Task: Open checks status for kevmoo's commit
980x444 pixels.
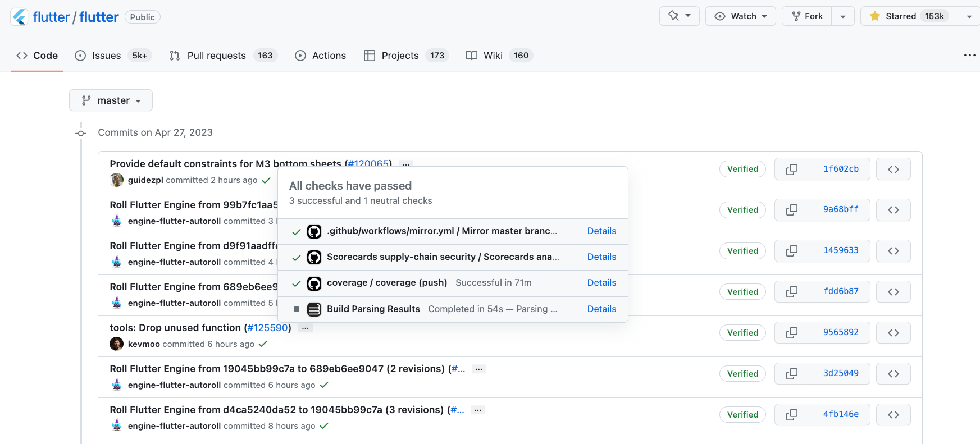Action: [263, 344]
